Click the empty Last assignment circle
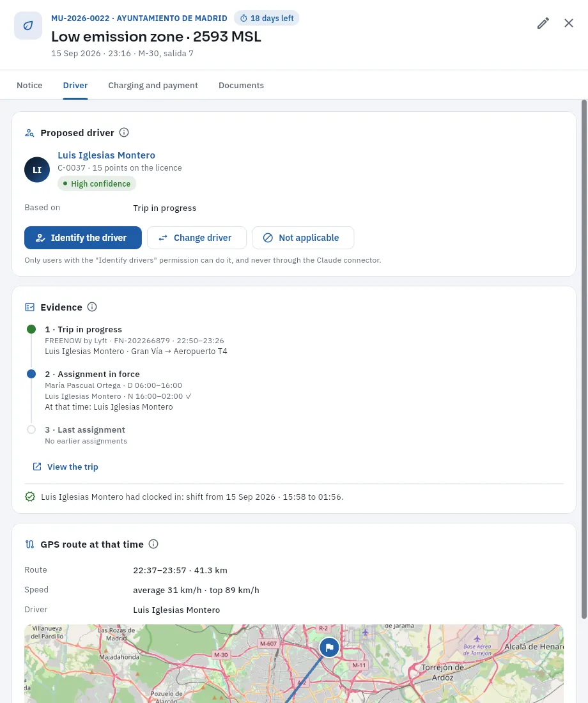 (x=31, y=429)
